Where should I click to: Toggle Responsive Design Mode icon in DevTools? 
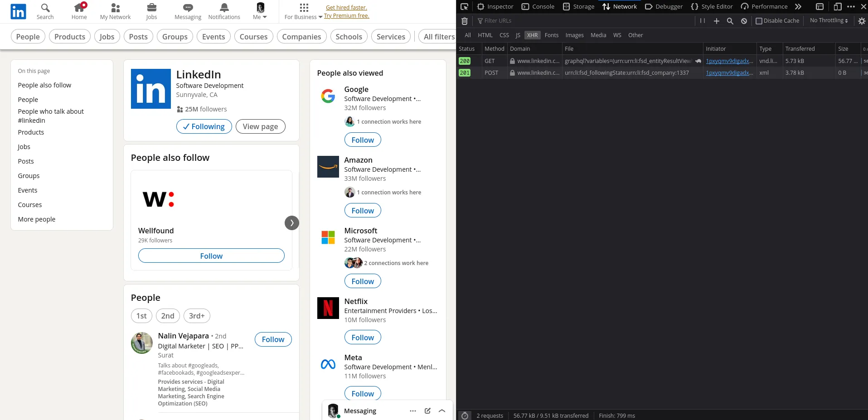[x=837, y=6]
